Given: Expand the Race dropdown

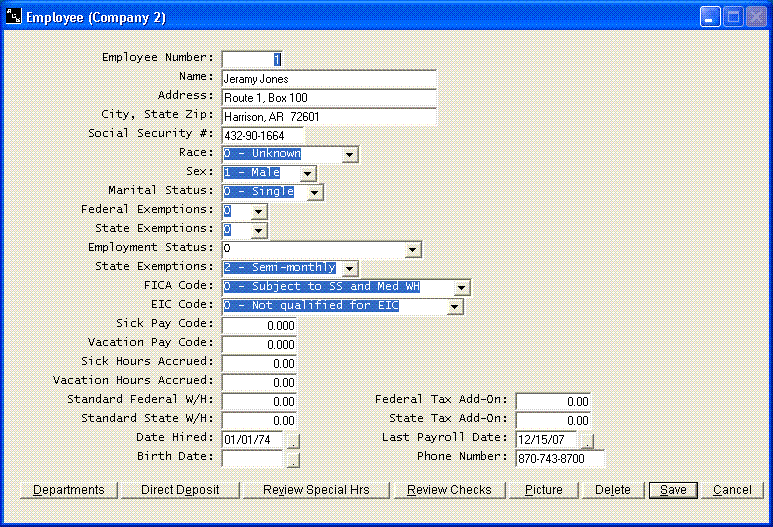Looking at the screenshot, I should click(349, 155).
